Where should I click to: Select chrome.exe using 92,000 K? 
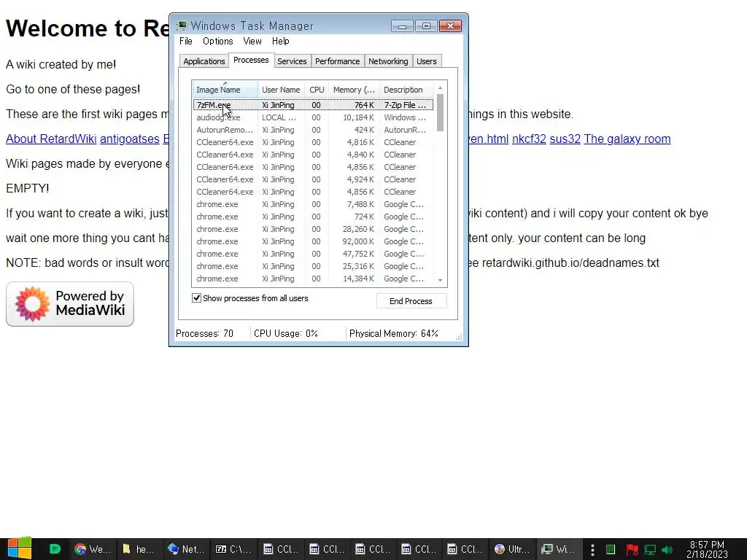click(x=313, y=241)
